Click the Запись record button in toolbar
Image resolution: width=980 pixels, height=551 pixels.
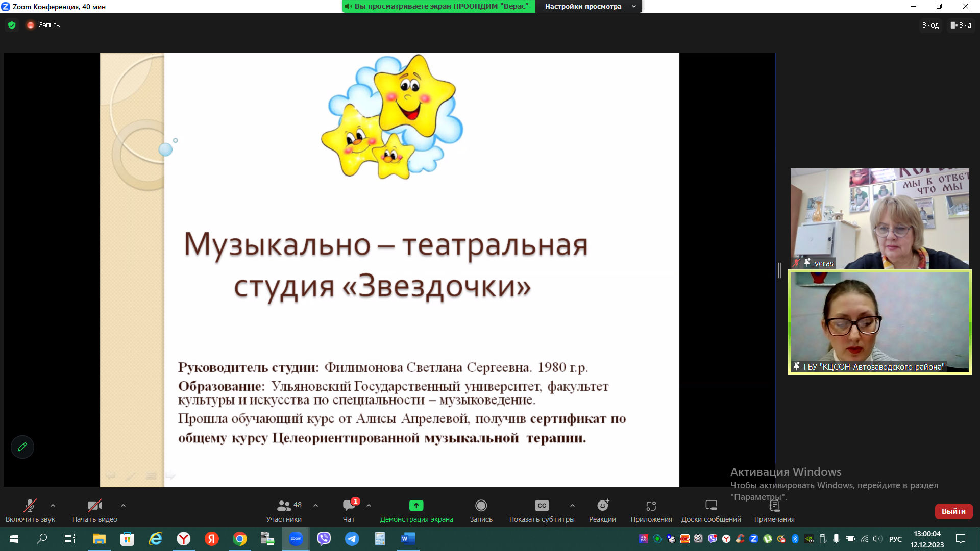481,511
